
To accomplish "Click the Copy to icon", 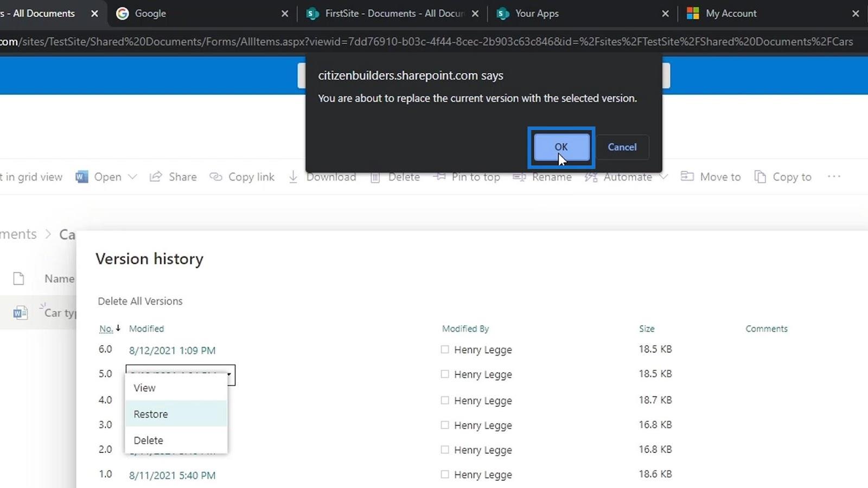I will pos(760,177).
